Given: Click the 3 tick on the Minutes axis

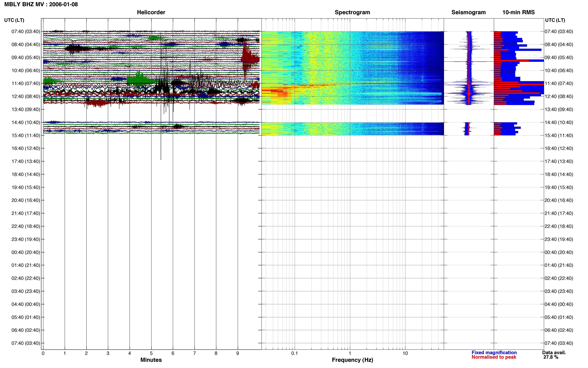Looking at the screenshot, I should click(x=108, y=353).
